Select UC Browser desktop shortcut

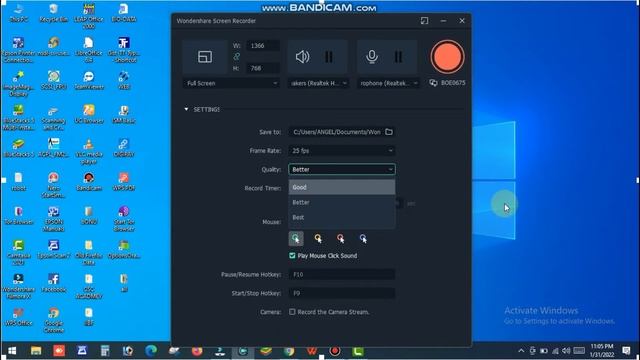coord(89,114)
